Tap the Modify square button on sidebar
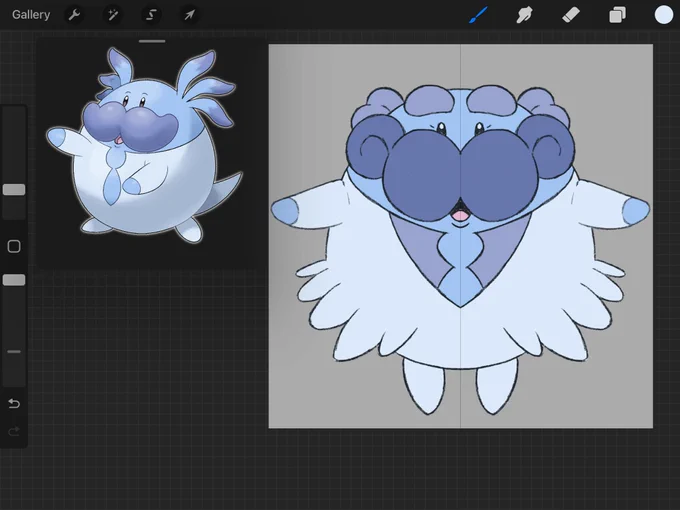 [x=14, y=246]
